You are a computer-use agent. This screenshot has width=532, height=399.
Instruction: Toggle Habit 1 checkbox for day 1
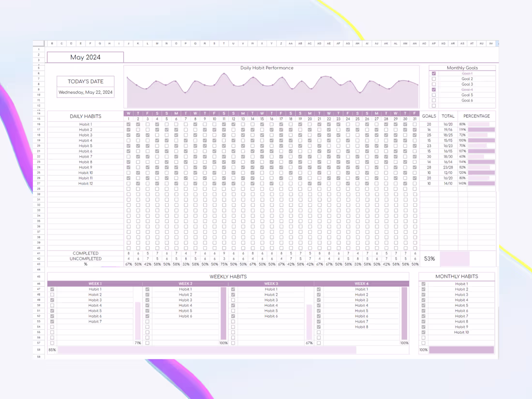coord(128,124)
